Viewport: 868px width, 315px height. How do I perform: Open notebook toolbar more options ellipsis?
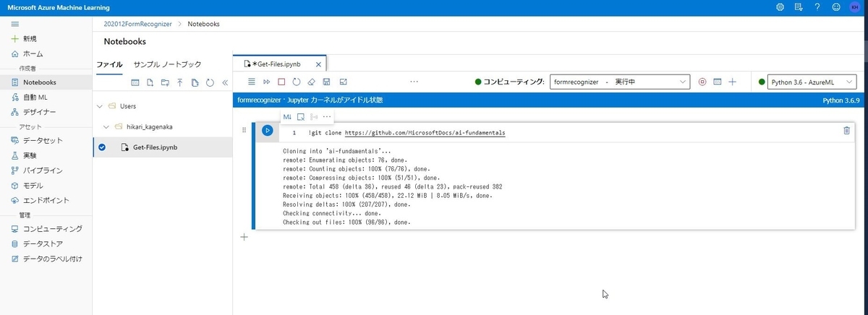(414, 82)
